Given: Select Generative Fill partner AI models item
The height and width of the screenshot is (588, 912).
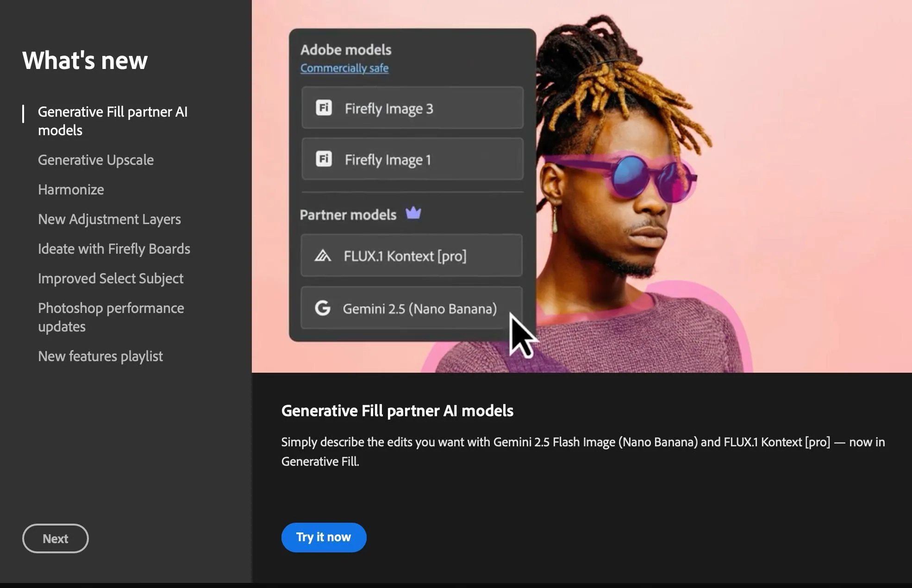Looking at the screenshot, I should [x=112, y=121].
